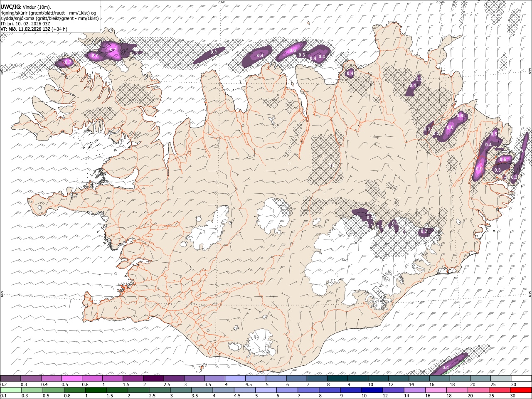Click the '0.1' label in the lower legend
Viewport: 532px width, 399px height.
tap(3, 396)
